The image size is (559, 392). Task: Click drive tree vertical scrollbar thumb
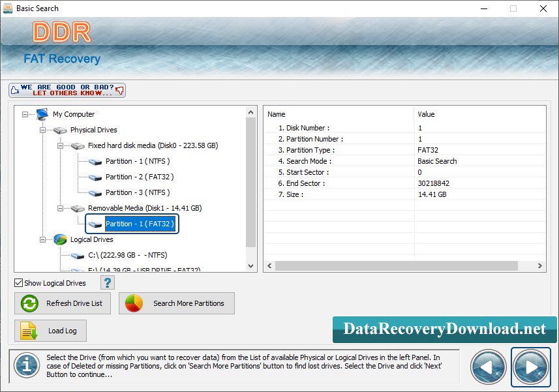pos(251,183)
